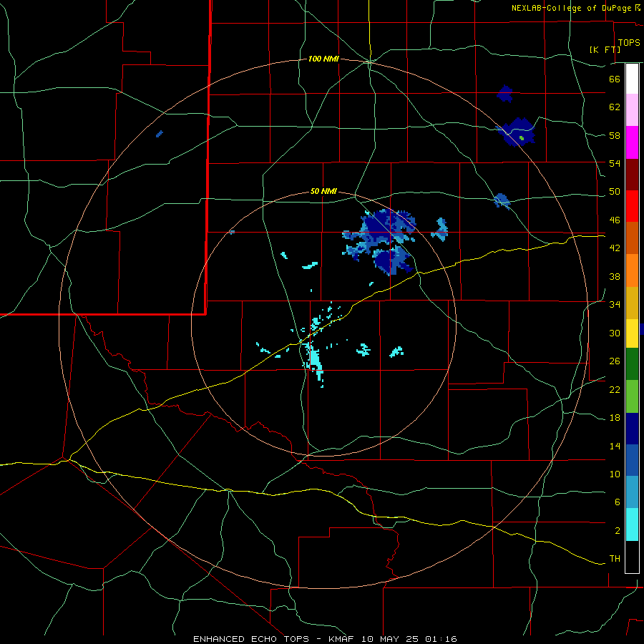This screenshot has height=644, width=644.
Task: Click the black TH threshold swatch
Action: click(x=632, y=557)
